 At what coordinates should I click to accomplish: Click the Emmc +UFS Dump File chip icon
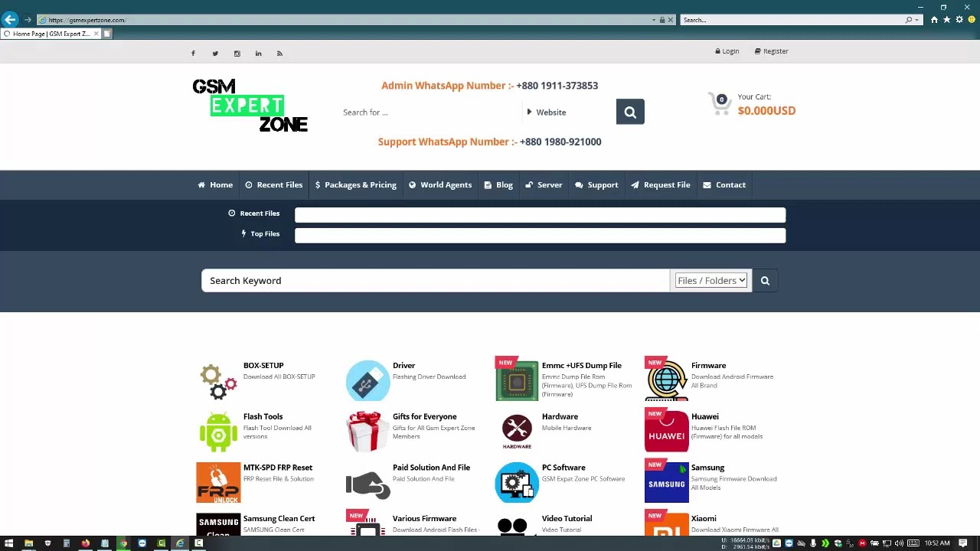pos(517,380)
